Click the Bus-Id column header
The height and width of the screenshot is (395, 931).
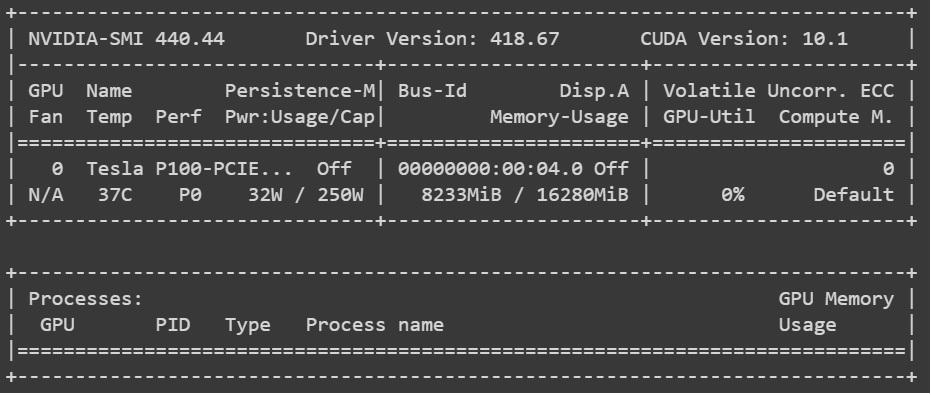tap(432, 91)
